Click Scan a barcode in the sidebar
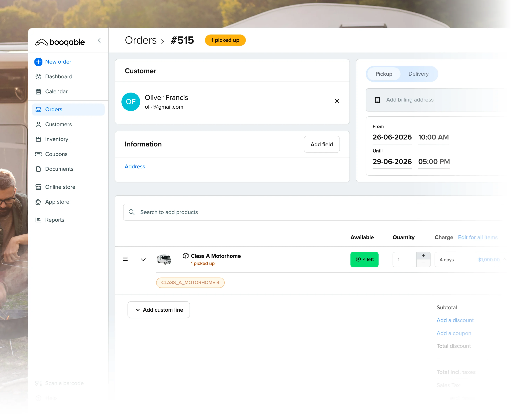The image size is (511, 420). click(x=64, y=384)
